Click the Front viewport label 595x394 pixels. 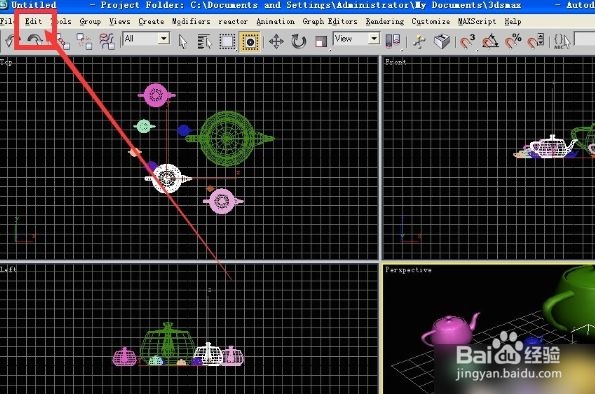pyautogui.click(x=395, y=62)
